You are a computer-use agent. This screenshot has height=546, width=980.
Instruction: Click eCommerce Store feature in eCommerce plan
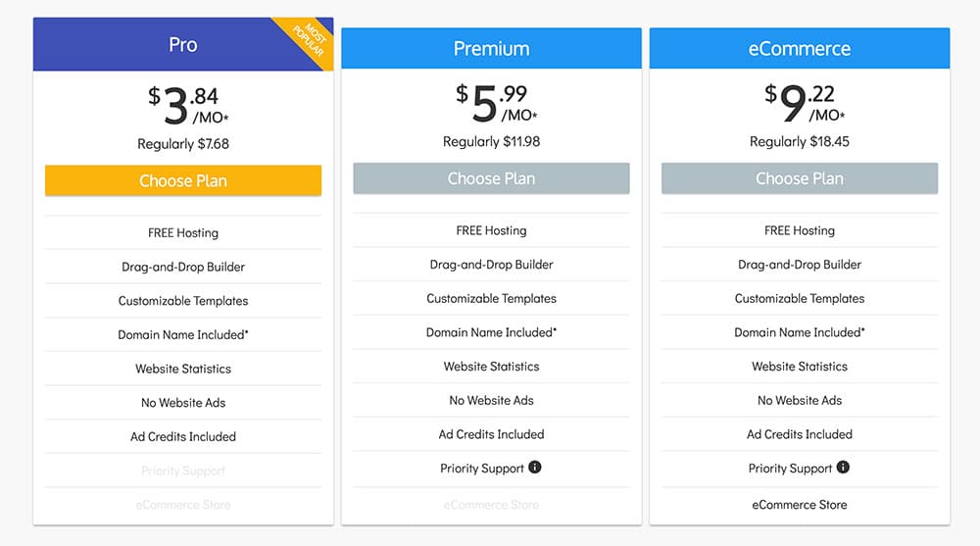[800, 505]
